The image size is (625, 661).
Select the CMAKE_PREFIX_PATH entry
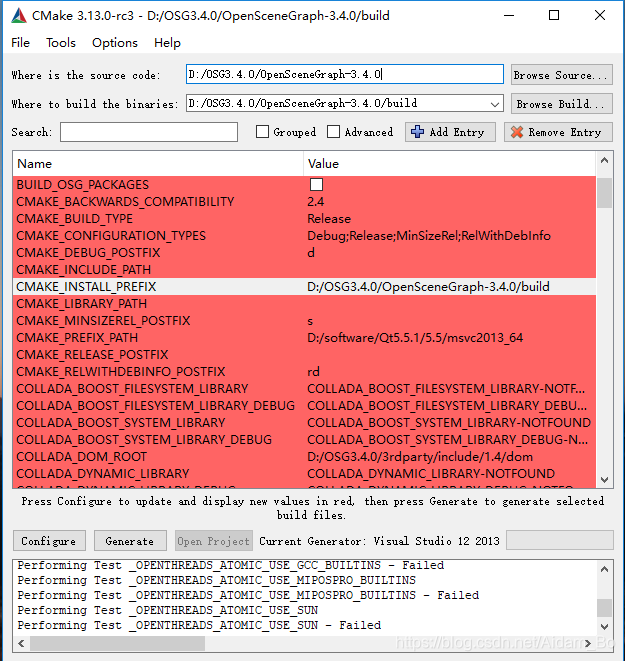click(x=77, y=338)
